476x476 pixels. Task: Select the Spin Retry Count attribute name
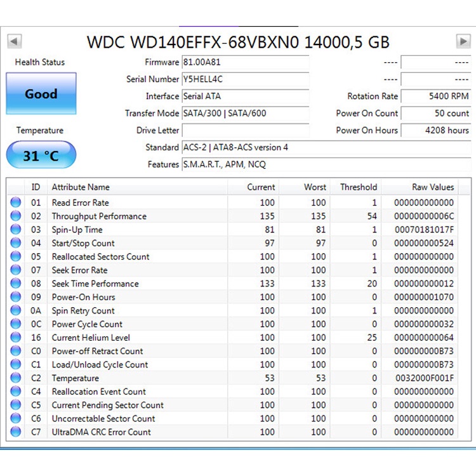click(83, 311)
